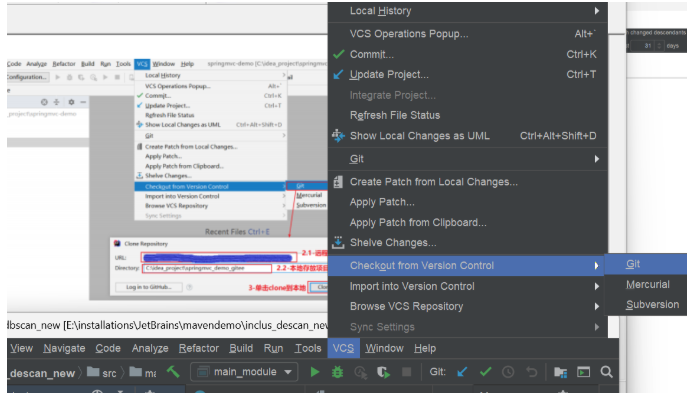Click the stepper arrows next to the 31 days value

click(x=659, y=46)
